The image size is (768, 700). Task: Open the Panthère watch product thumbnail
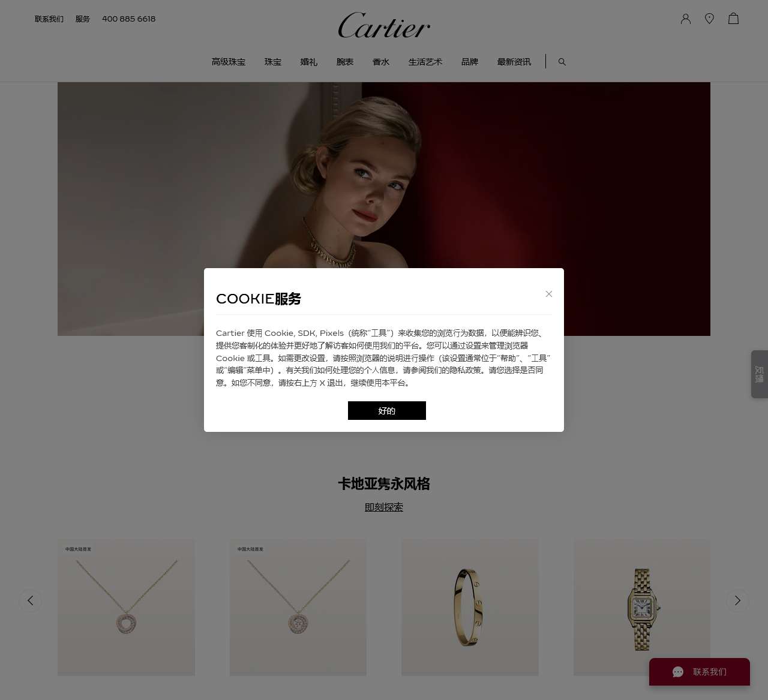[x=642, y=607]
